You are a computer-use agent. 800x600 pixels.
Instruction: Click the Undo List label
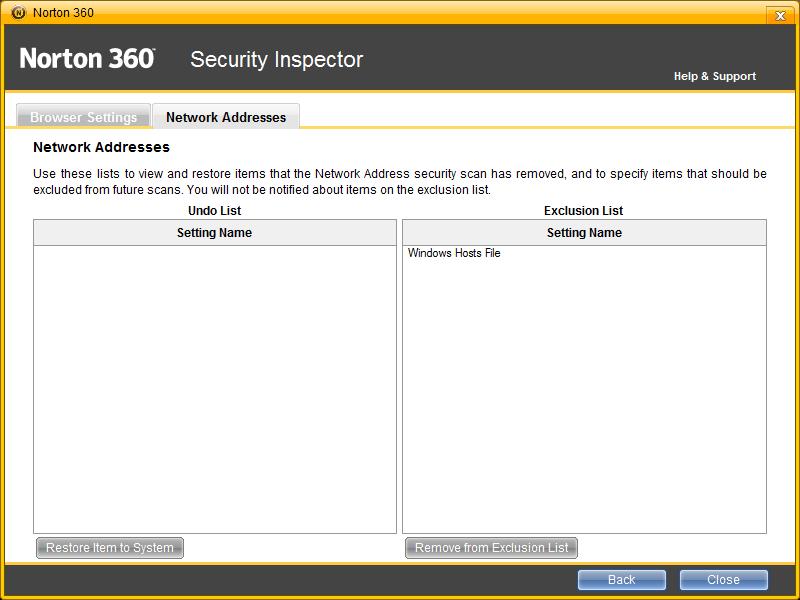tap(214, 211)
